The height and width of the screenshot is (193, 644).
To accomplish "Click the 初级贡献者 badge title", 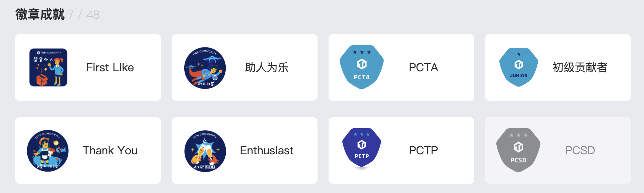I will click(x=580, y=67).
